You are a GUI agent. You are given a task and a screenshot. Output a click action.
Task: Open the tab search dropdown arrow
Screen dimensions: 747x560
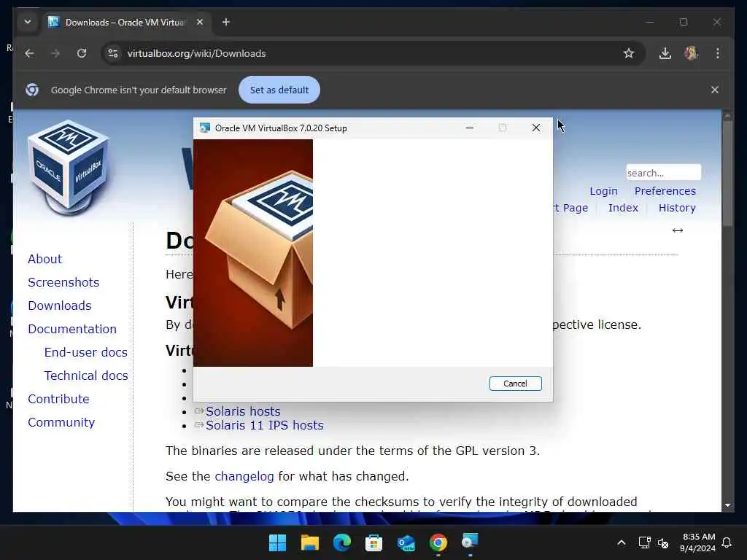28,22
